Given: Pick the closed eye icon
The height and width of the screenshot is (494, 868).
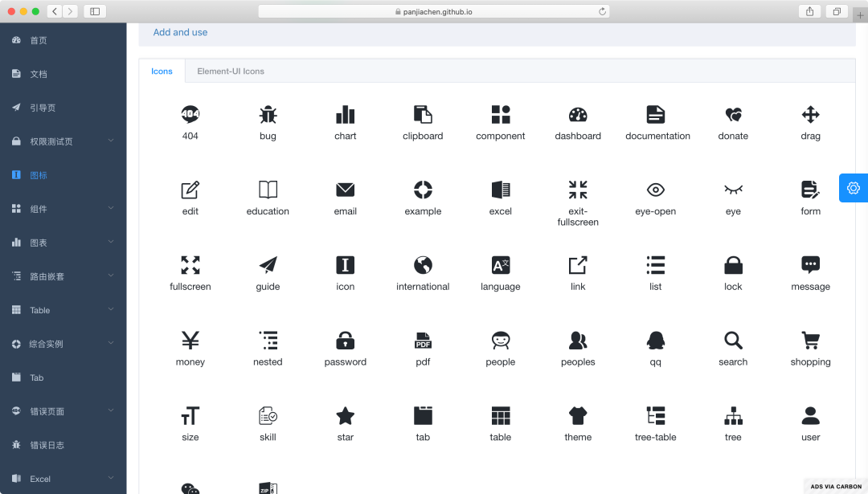Looking at the screenshot, I should point(733,190).
